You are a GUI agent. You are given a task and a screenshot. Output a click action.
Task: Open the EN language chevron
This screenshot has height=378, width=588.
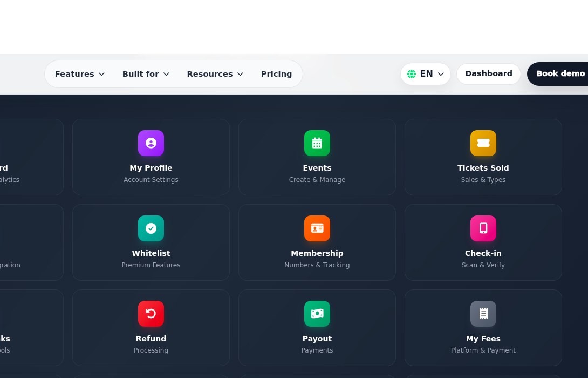pyautogui.click(x=441, y=74)
